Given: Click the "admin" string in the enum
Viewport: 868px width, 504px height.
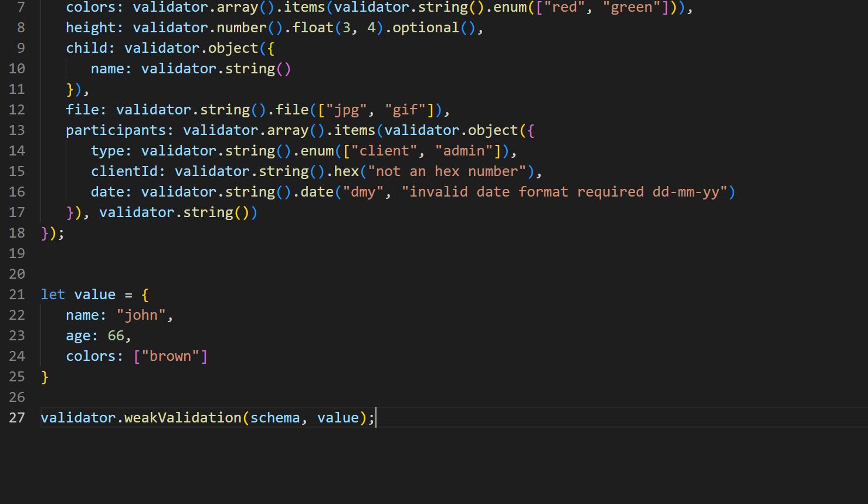Looking at the screenshot, I should click(x=464, y=151).
